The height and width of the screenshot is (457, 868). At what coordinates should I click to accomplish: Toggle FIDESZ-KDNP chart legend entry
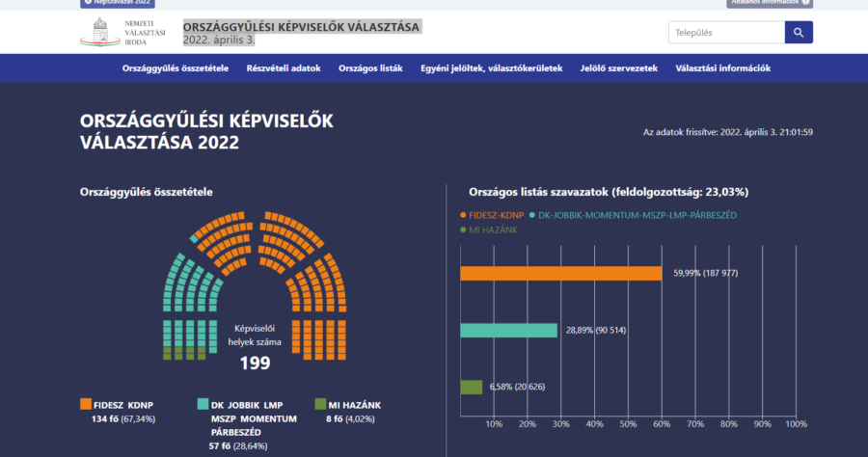(x=492, y=215)
